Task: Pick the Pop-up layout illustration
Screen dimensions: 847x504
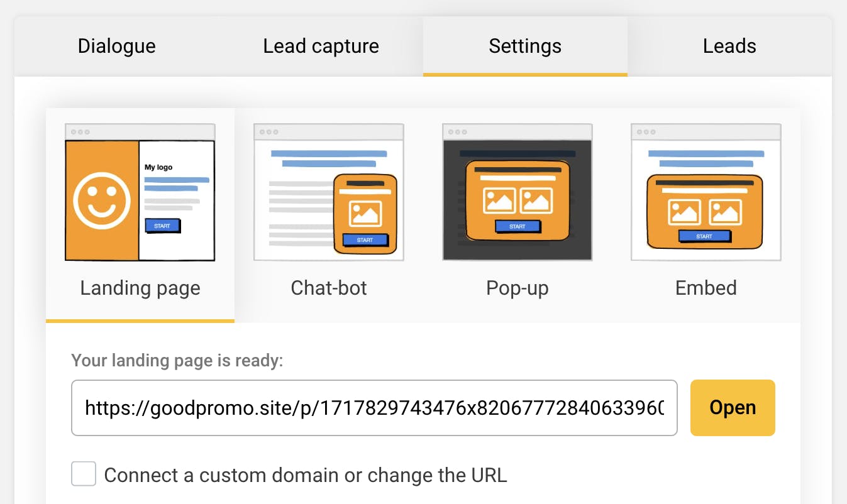Action: click(517, 192)
